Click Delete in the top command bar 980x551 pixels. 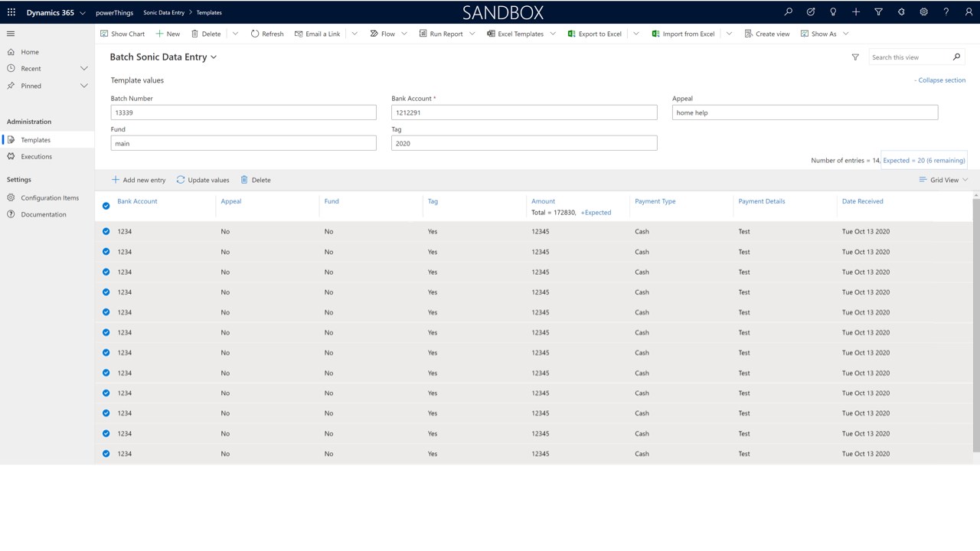tap(206, 34)
